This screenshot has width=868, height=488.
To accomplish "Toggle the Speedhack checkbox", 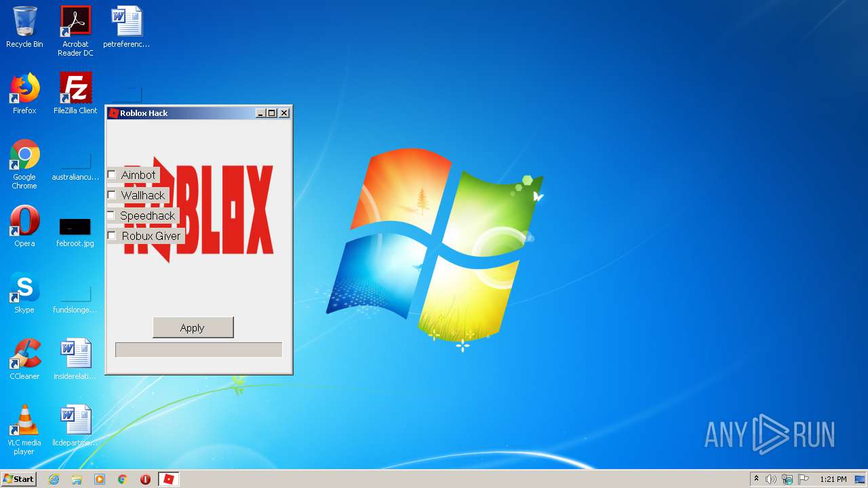I will click(112, 216).
